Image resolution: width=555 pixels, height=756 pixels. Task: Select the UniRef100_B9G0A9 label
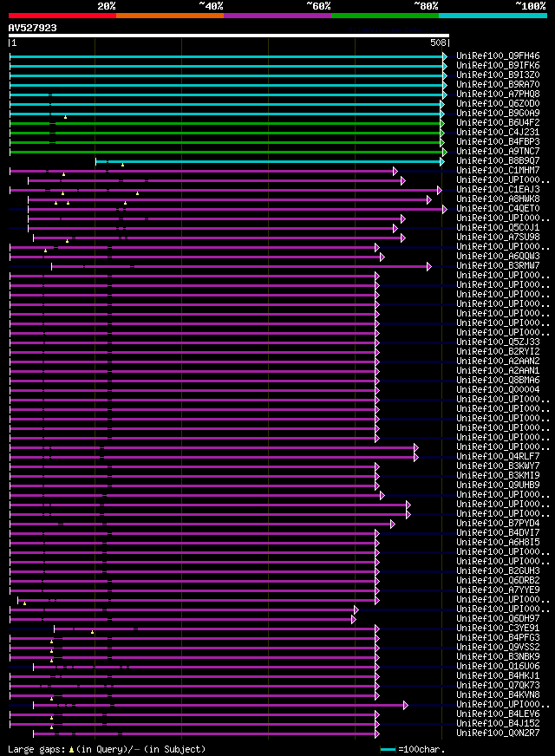click(498, 114)
